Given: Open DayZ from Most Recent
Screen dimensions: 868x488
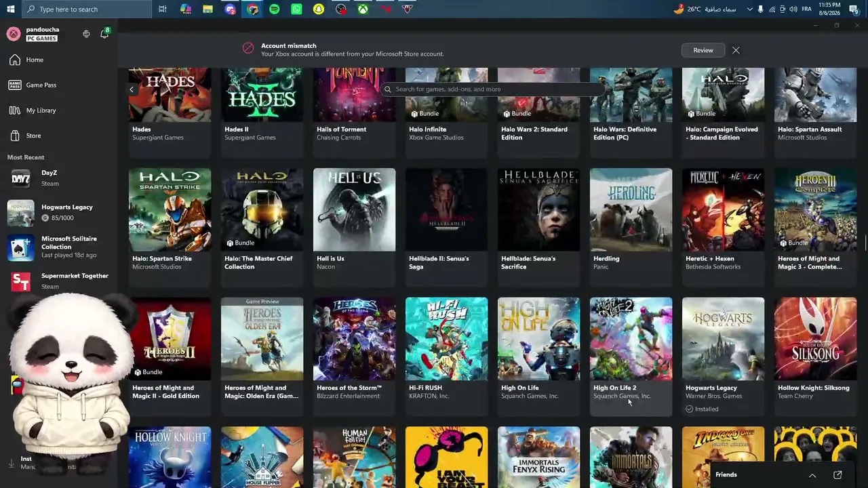Looking at the screenshot, I should point(58,178).
